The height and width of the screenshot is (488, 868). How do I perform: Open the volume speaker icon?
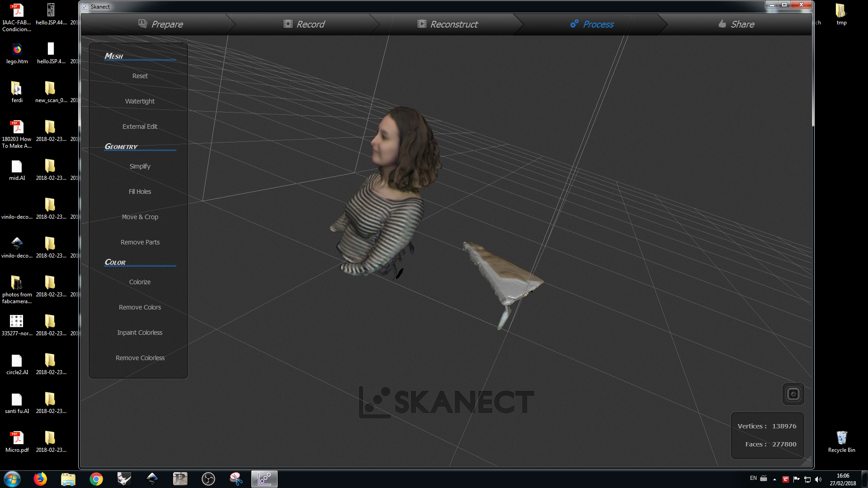(x=818, y=479)
